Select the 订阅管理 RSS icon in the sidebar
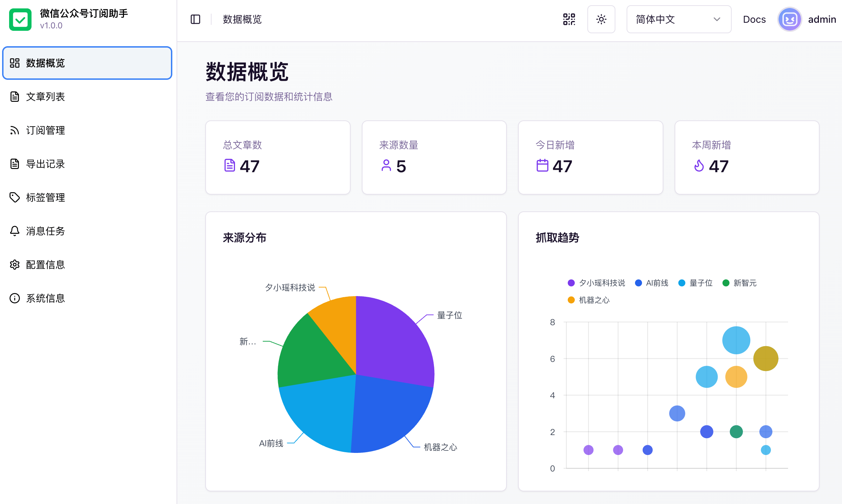 pos(15,130)
